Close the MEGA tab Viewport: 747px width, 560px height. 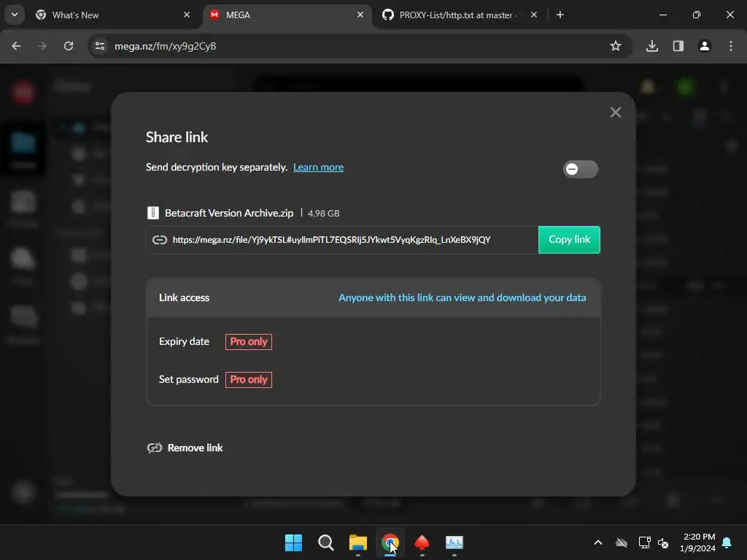coord(360,15)
